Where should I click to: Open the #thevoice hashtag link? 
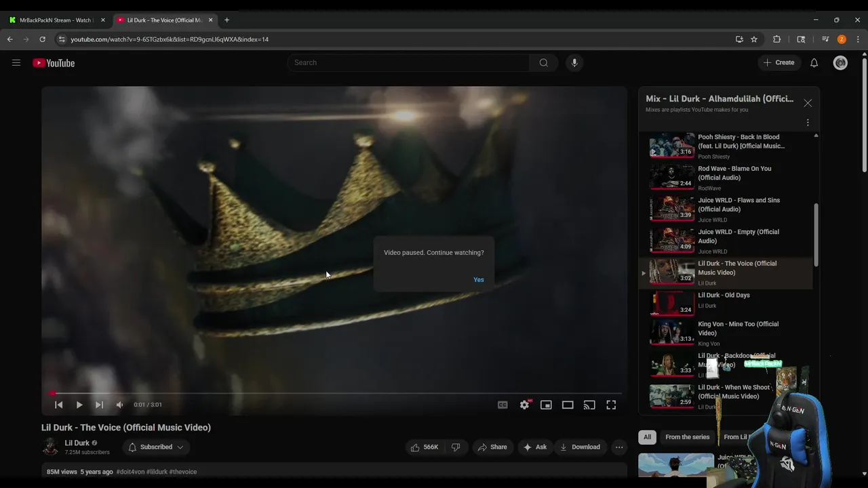(x=183, y=472)
